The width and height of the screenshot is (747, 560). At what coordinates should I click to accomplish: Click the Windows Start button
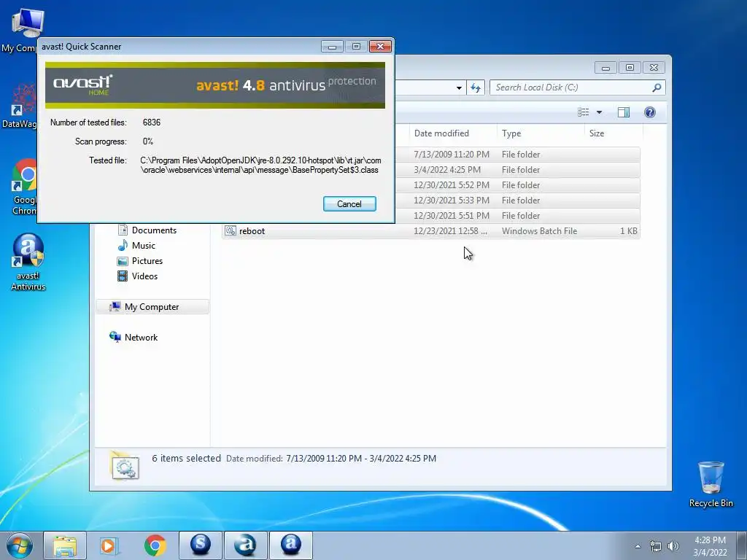point(20,545)
